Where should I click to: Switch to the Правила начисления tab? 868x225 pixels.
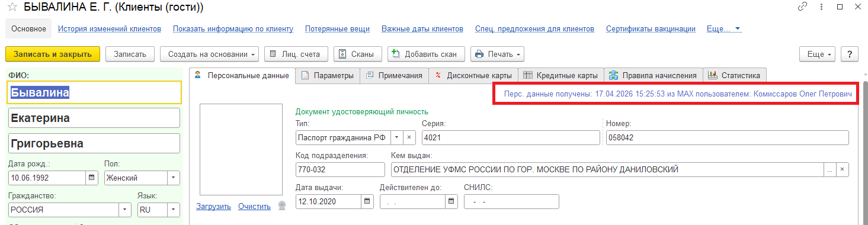click(x=654, y=75)
